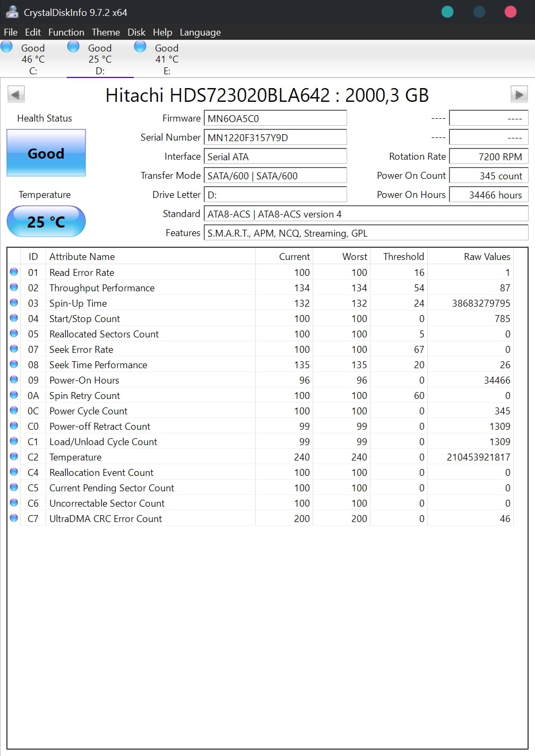Click the Raw Values column header

click(x=487, y=257)
